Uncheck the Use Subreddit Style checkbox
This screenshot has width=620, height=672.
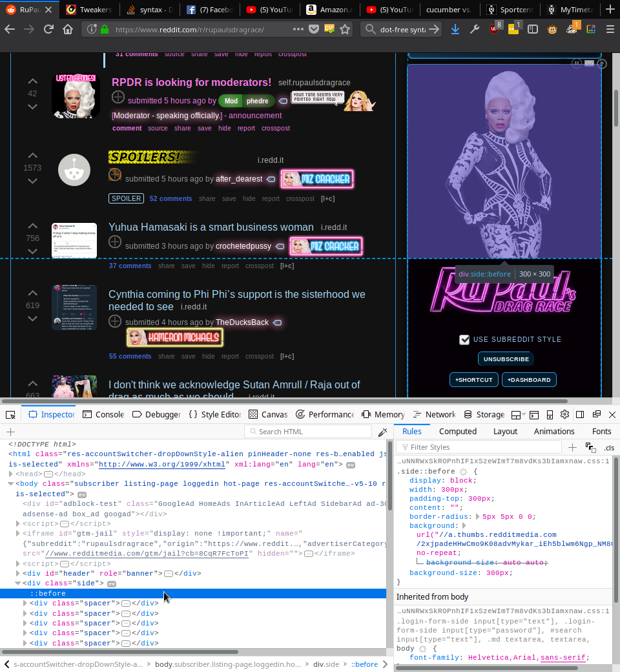coord(464,339)
